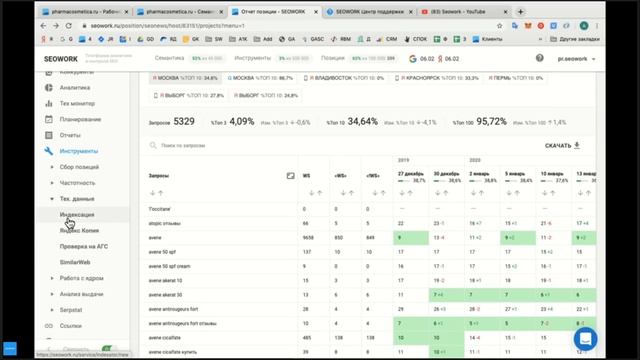Viewport: 640px width, 360px height.
Task: Select the Google МОСКВА region tab
Action: coord(260,78)
